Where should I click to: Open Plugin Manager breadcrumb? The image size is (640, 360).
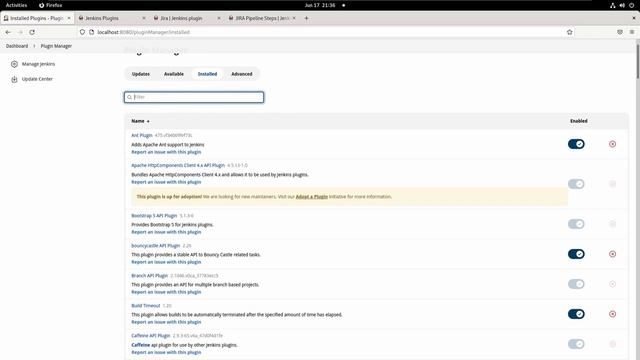coord(56,46)
